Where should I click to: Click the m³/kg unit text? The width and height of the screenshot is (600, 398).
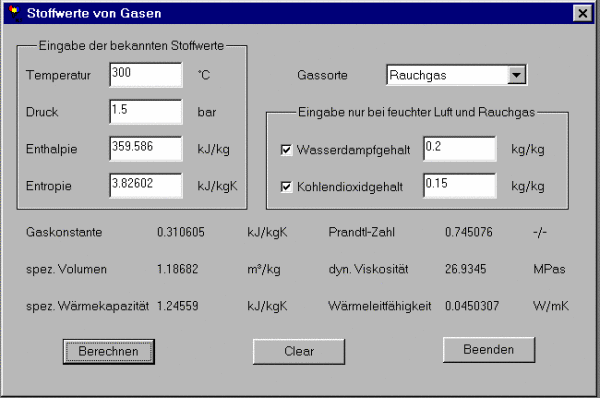coord(264,269)
